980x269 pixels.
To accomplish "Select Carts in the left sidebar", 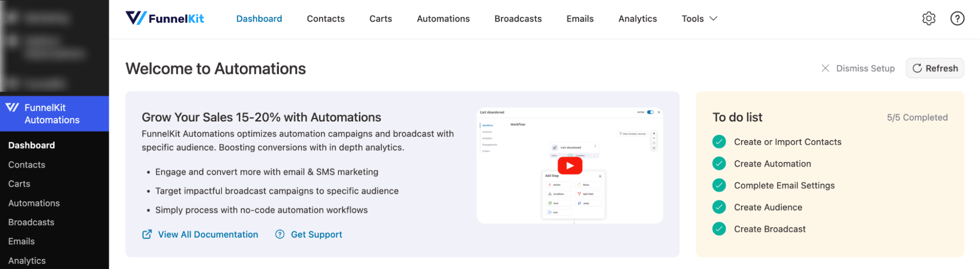I will point(19,184).
